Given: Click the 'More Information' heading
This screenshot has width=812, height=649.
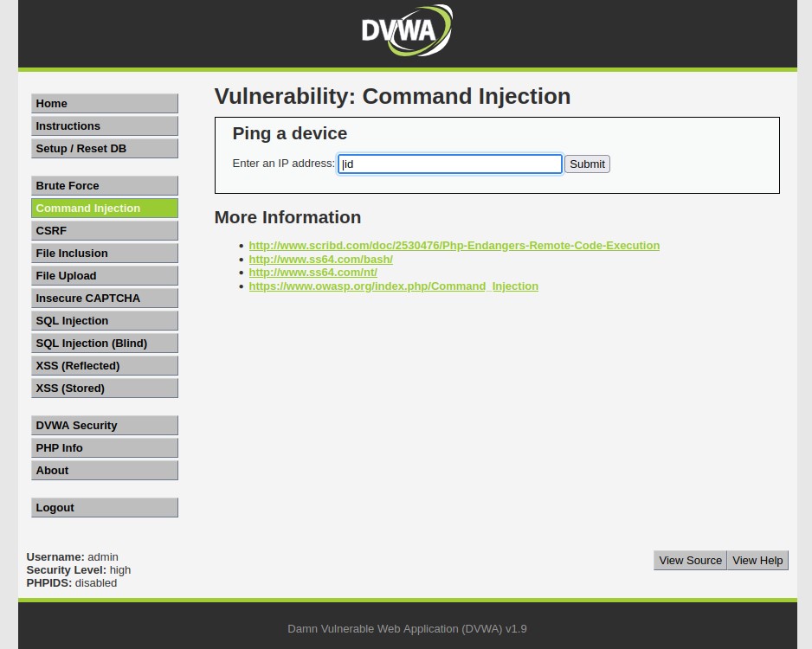Looking at the screenshot, I should pyautogui.click(x=287, y=217).
